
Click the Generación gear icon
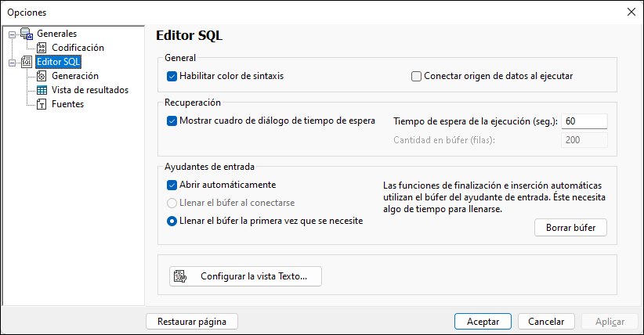[x=42, y=76]
